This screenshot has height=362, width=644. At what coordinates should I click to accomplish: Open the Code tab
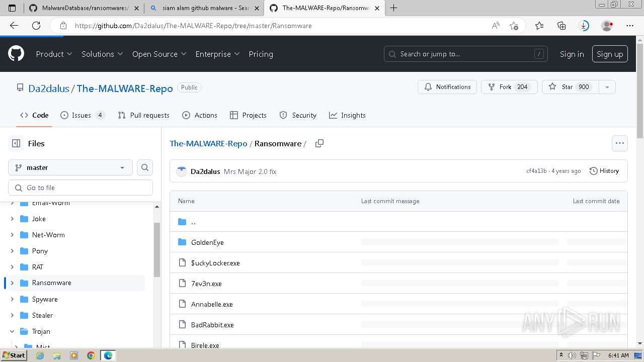(x=34, y=115)
